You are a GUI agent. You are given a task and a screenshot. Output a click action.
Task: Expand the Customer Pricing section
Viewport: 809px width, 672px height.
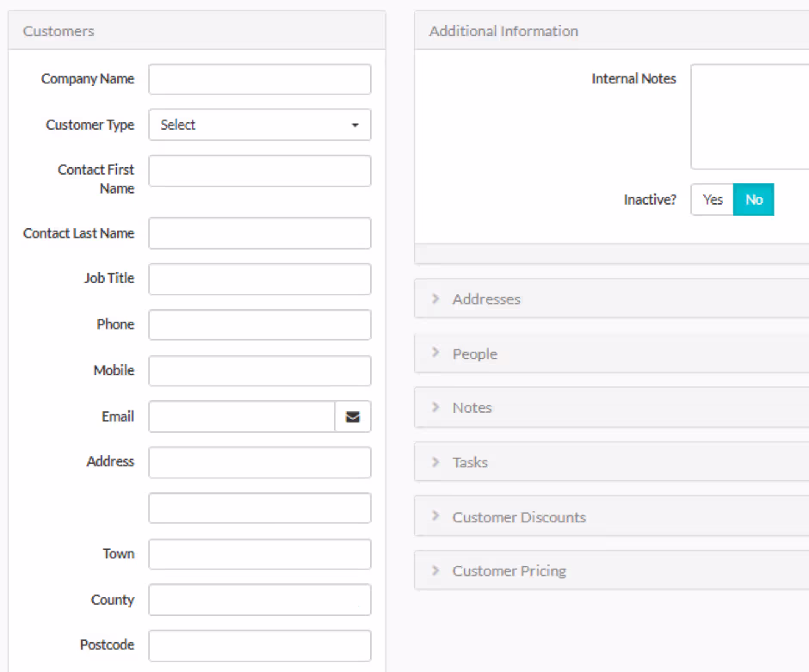(x=611, y=570)
